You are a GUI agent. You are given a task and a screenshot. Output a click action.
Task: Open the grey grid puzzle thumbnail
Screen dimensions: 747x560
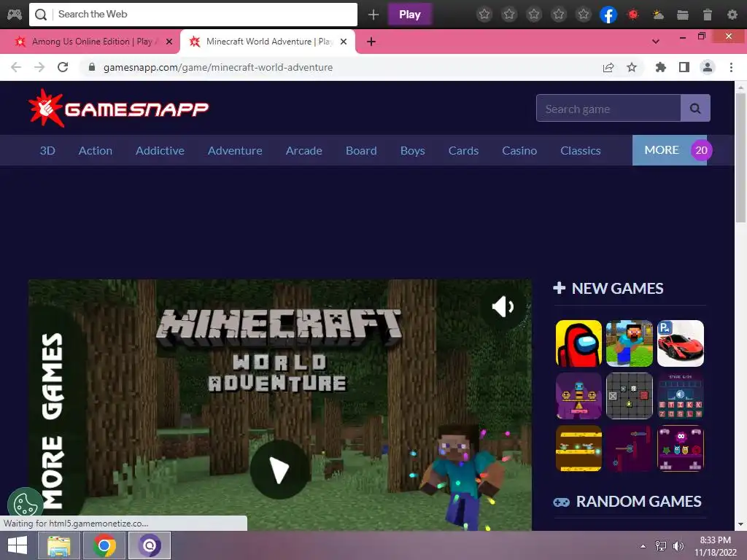click(x=630, y=396)
